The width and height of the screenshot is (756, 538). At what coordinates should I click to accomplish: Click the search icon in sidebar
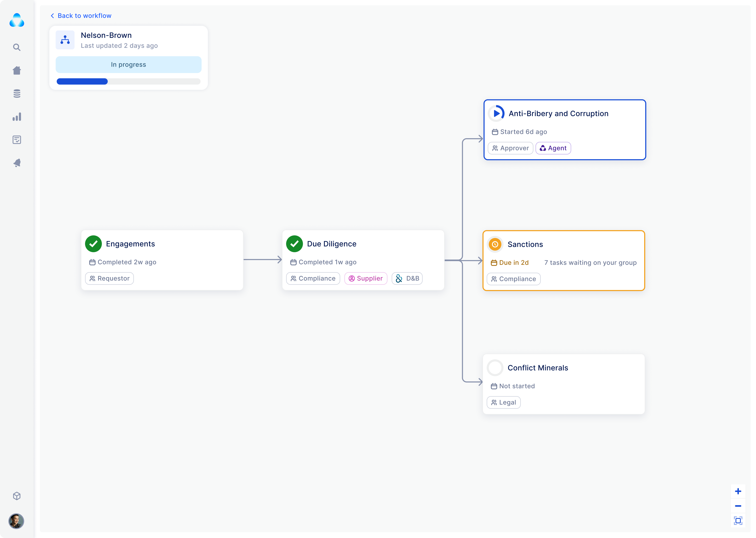pyautogui.click(x=17, y=47)
